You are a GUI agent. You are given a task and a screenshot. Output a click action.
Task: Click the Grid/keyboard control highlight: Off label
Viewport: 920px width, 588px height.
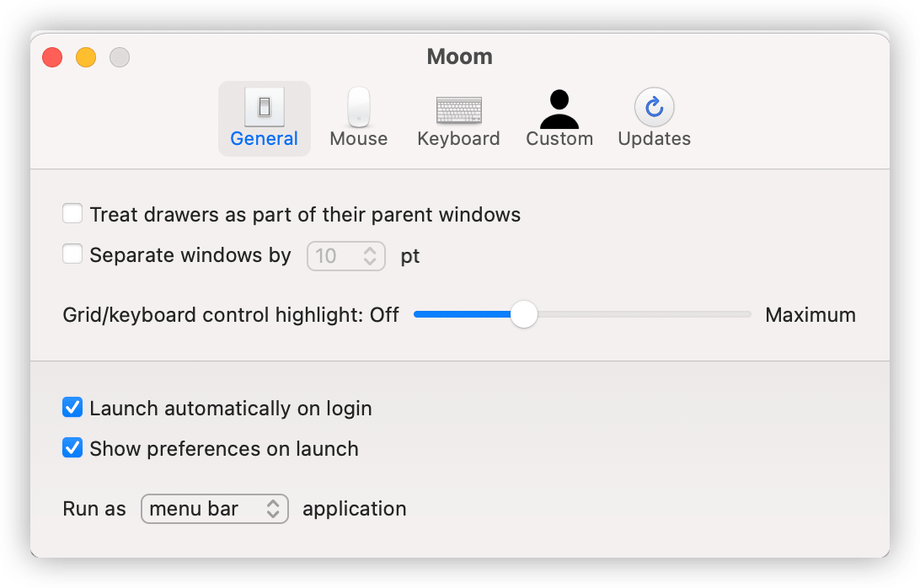tap(231, 315)
